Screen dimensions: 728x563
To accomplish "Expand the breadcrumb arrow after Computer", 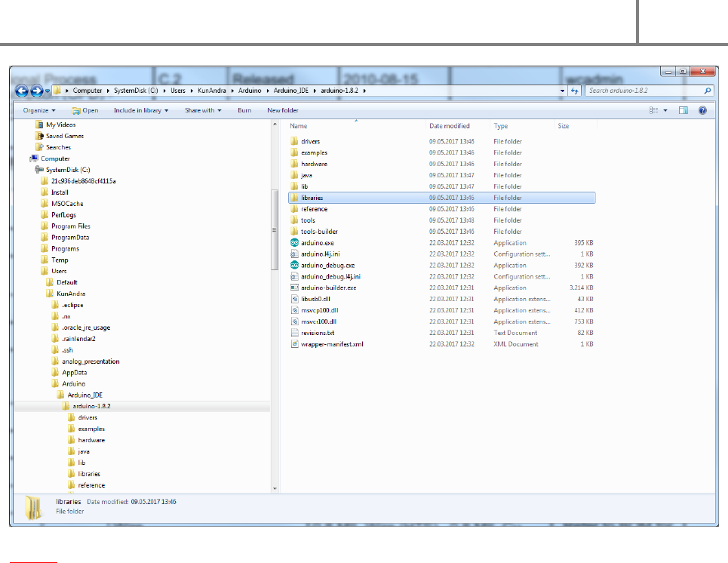I will coord(108,91).
